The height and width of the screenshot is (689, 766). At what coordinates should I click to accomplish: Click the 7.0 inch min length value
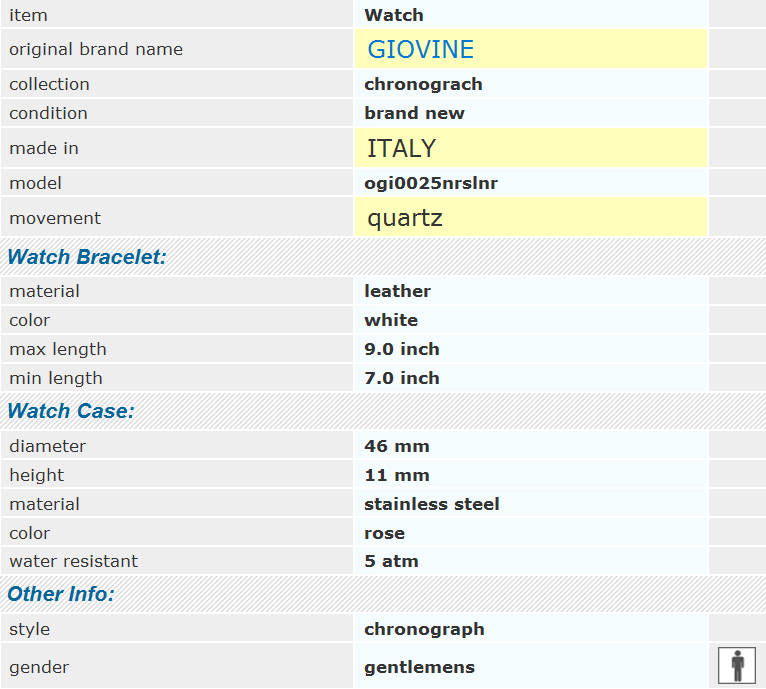(x=402, y=378)
